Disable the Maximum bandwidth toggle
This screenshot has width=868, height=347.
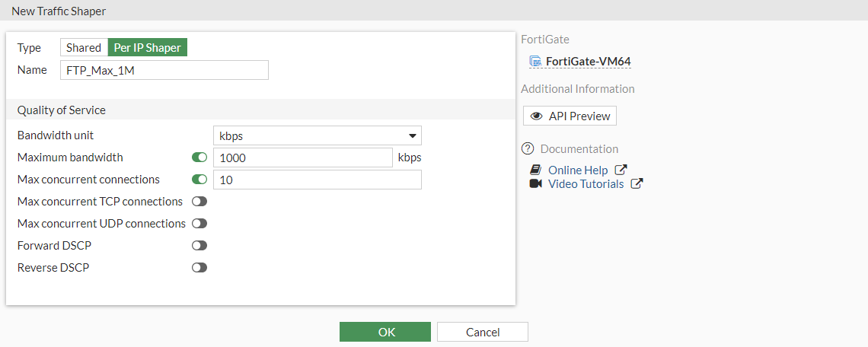point(199,158)
